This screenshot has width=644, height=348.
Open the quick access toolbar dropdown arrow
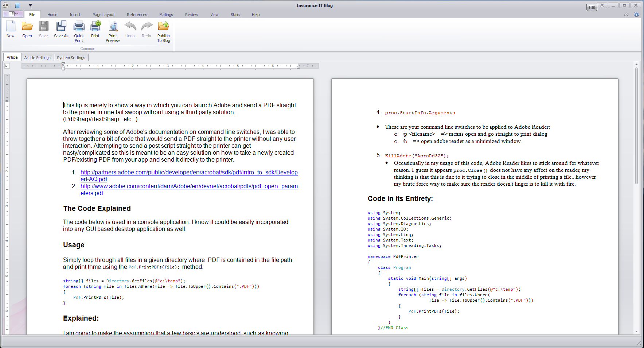click(30, 5)
